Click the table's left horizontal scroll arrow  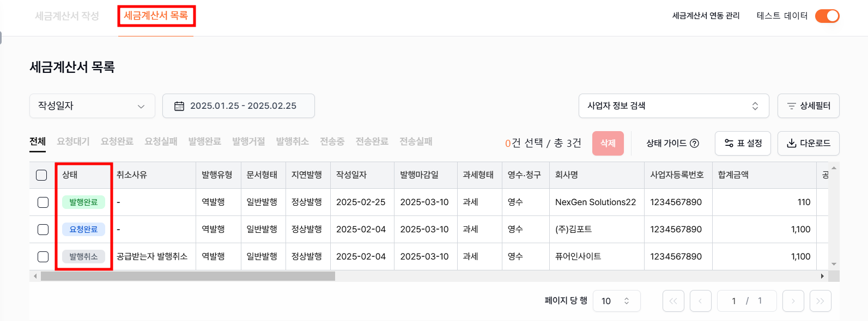click(x=35, y=276)
